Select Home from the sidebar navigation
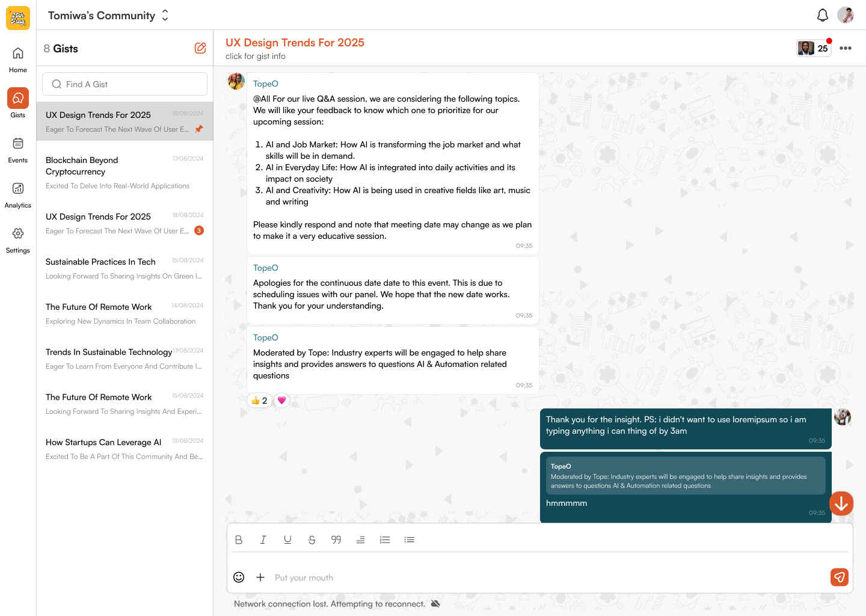The height and width of the screenshot is (616, 866). 17,59
